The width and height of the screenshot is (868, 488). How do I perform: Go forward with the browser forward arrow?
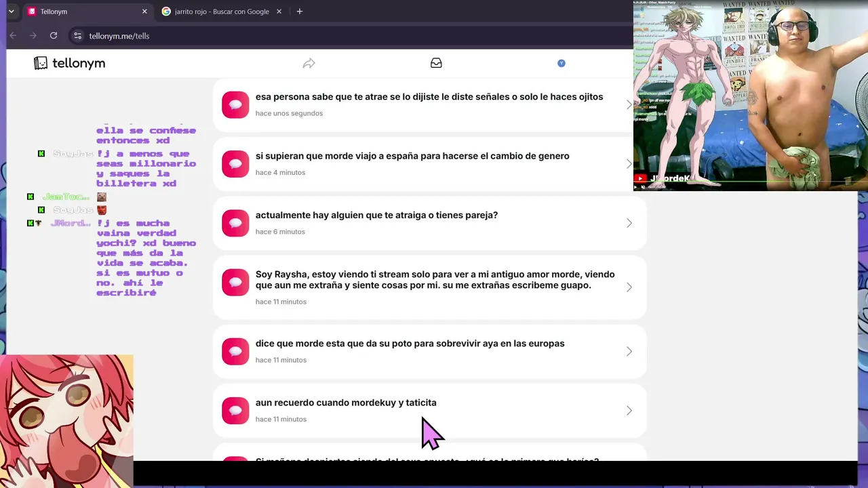(33, 35)
